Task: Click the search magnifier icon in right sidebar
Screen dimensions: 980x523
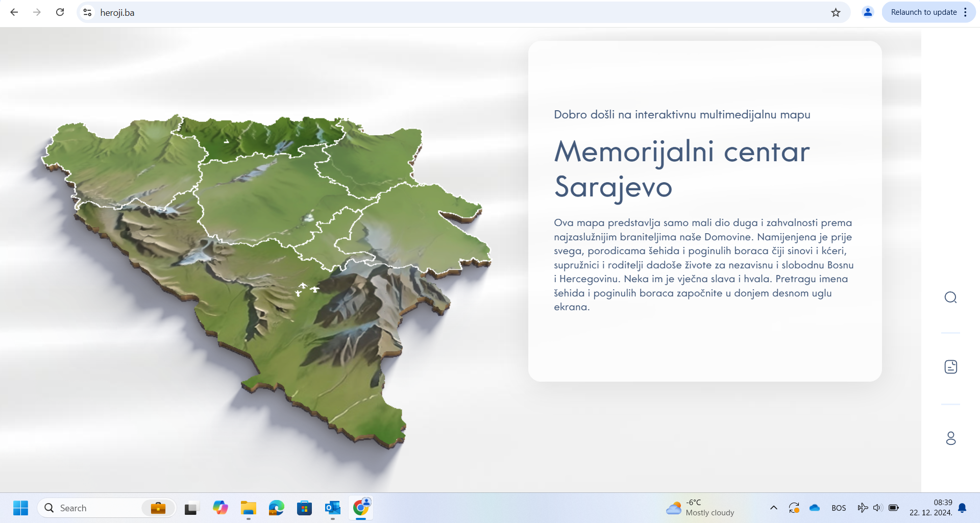Action: click(950, 297)
